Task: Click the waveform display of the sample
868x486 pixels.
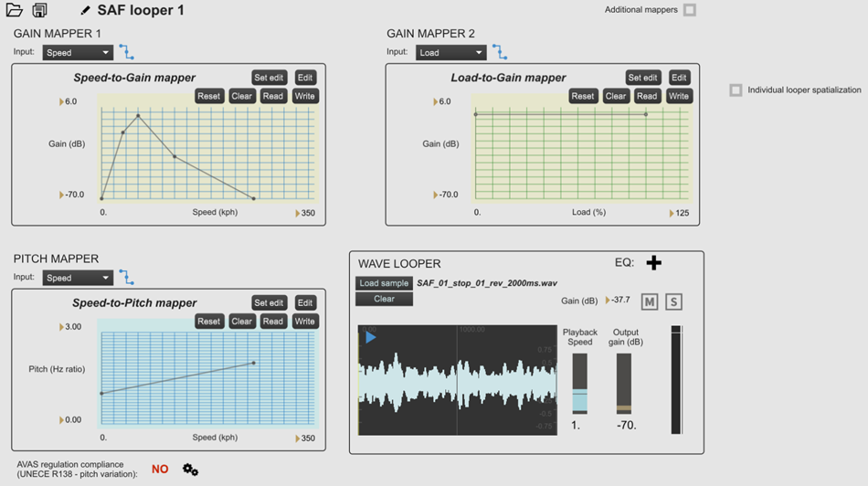Action: [x=457, y=380]
